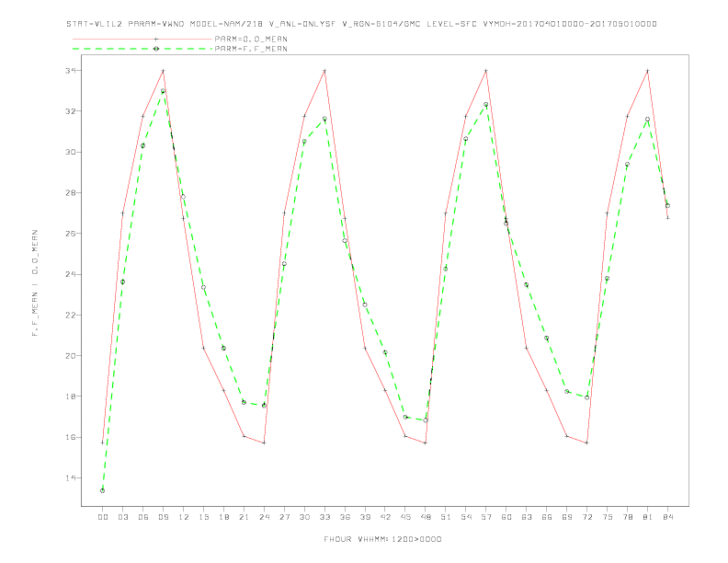Screen dimensions: 728x563
Task: Click x-axis forecast hour label 75
Action: point(608,517)
